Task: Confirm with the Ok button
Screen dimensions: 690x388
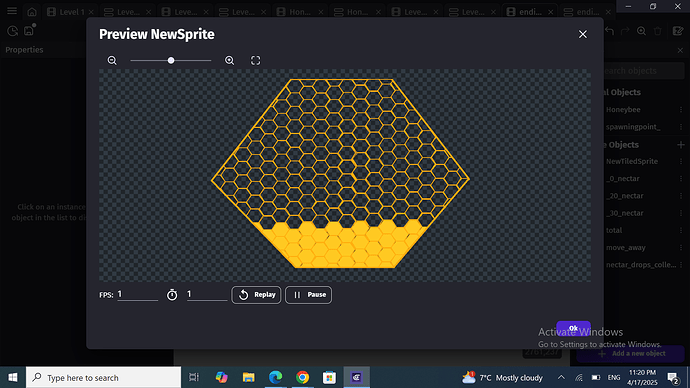Action: tap(573, 328)
